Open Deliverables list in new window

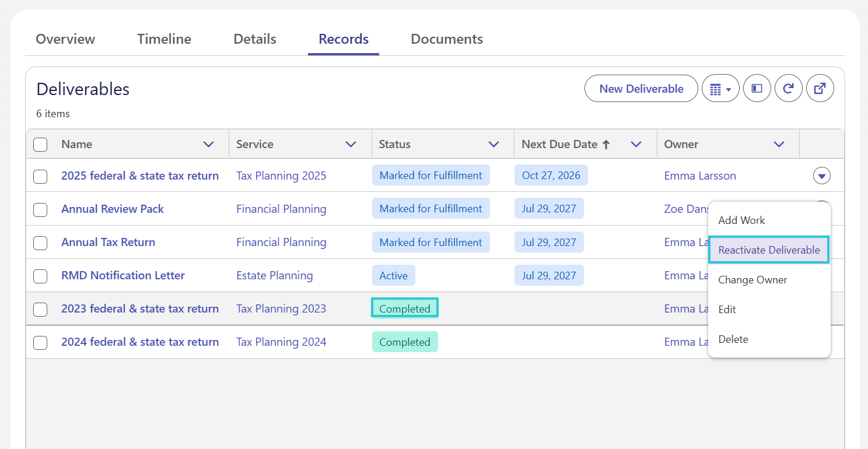click(820, 89)
